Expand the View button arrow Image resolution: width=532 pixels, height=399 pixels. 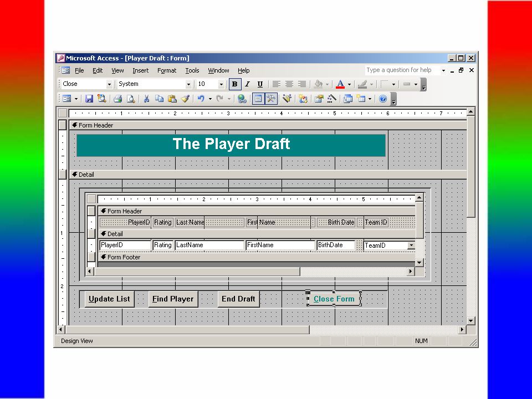coord(76,99)
